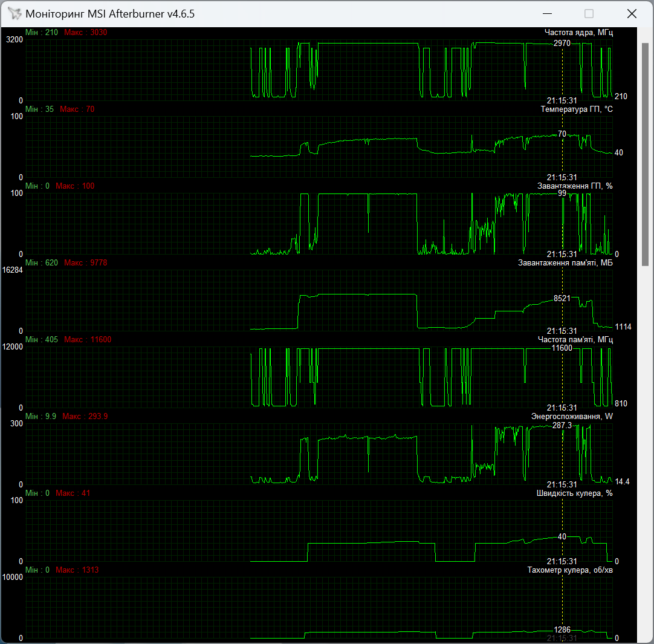The image size is (654, 644).
Task: Click 'Макс : 3030' in core clock graph
Action: coord(85,32)
